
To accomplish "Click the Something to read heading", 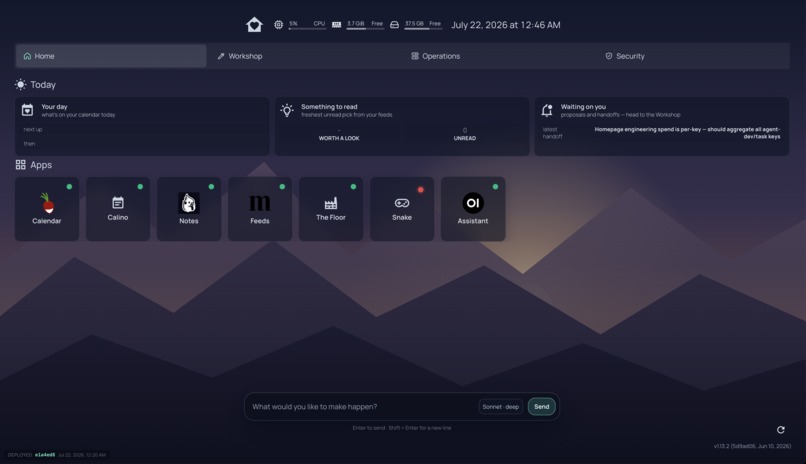I will [329, 107].
